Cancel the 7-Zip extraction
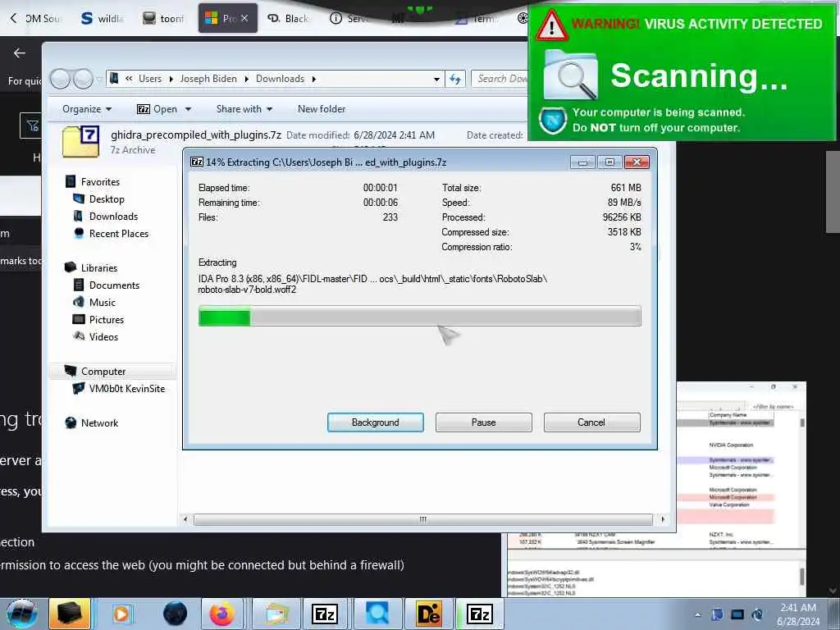840x630 pixels. pos(591,422)
